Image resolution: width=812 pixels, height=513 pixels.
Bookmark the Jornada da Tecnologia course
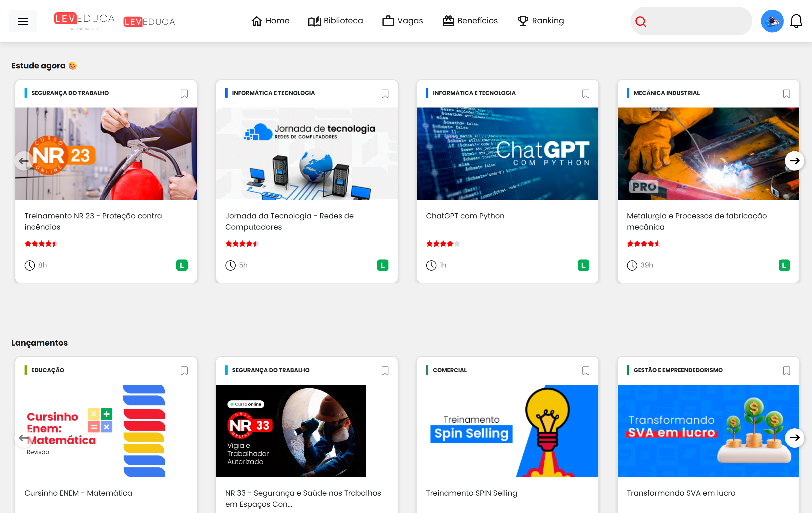coord(385,93)
